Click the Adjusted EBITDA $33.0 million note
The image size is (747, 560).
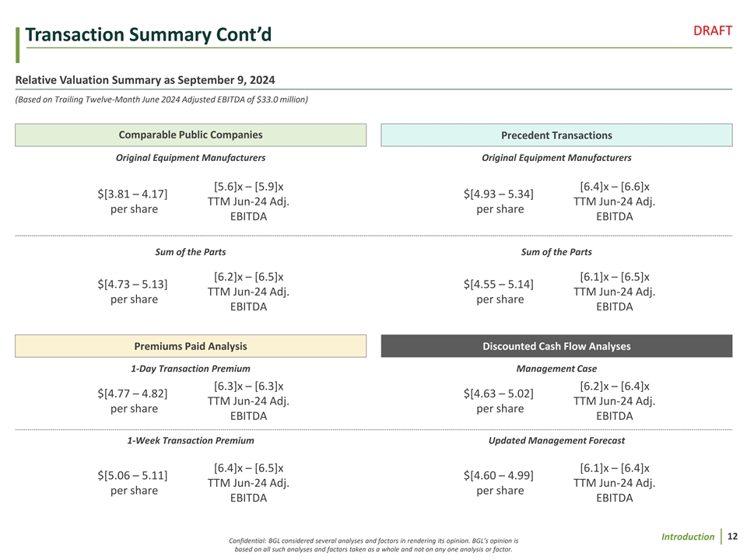point(162,99)
